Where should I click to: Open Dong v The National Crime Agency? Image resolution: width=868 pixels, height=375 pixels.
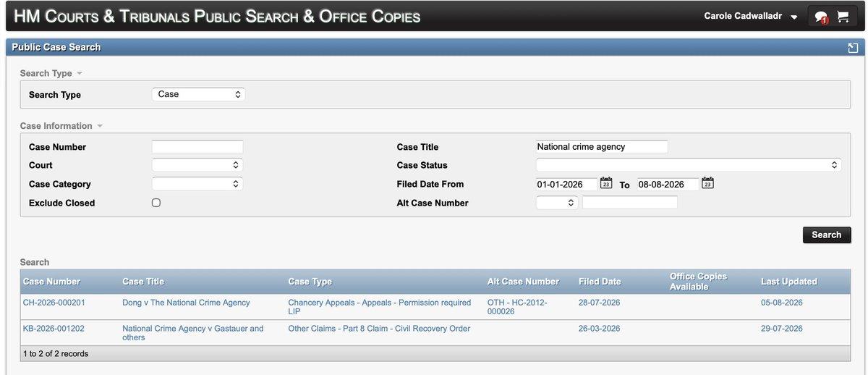pyautogui.click(x=186, y=303)
